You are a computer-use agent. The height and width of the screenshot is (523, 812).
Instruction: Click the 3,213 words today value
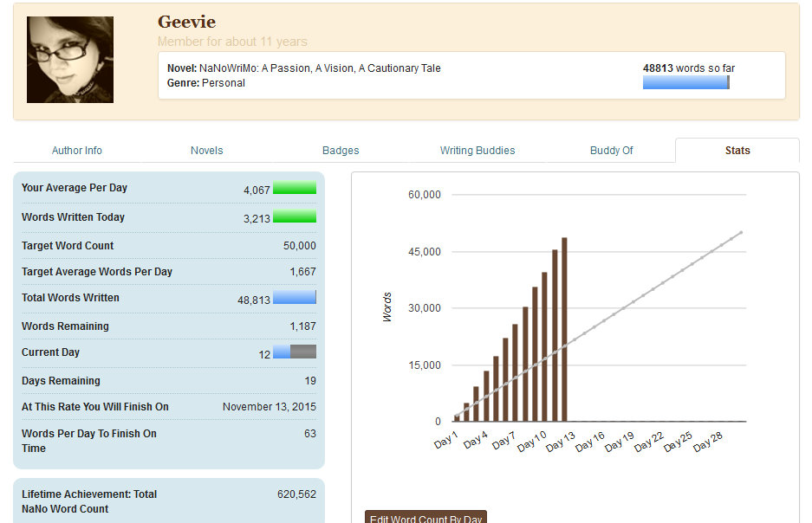coord(257,219)
